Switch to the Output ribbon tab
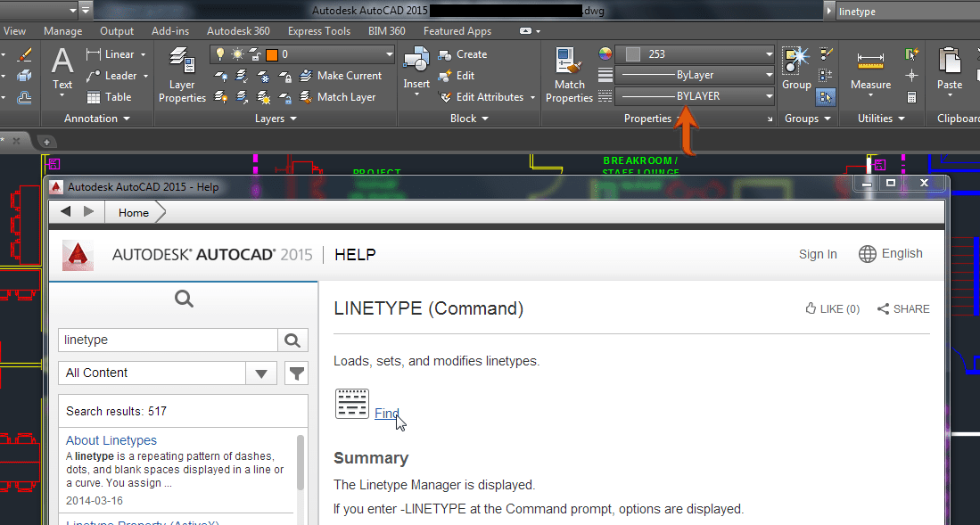The width and height of the screenshot is (980, 525). [x=117, y=30]
